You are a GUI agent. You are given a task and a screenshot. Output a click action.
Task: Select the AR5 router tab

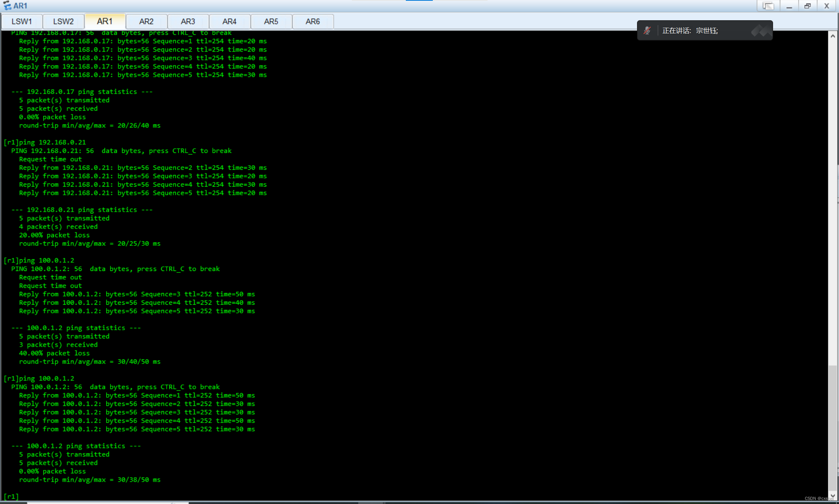[x=271, y=21]
